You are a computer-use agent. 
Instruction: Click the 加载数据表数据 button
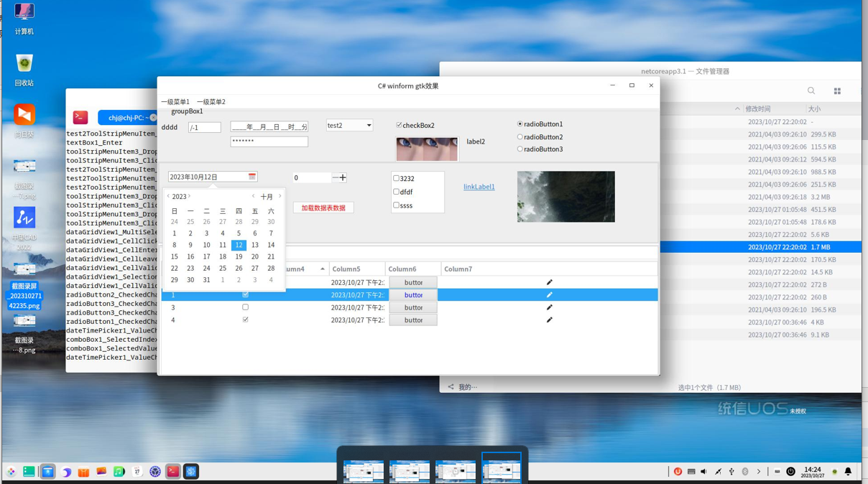tap(323, 208)
